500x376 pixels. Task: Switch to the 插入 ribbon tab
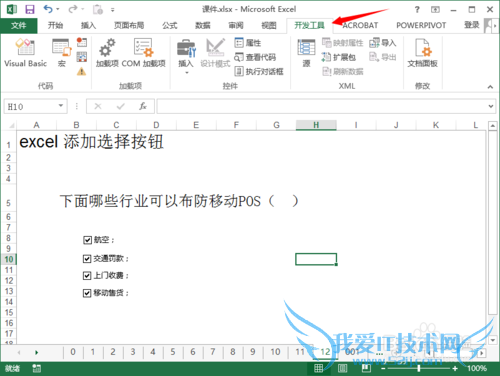88,25
